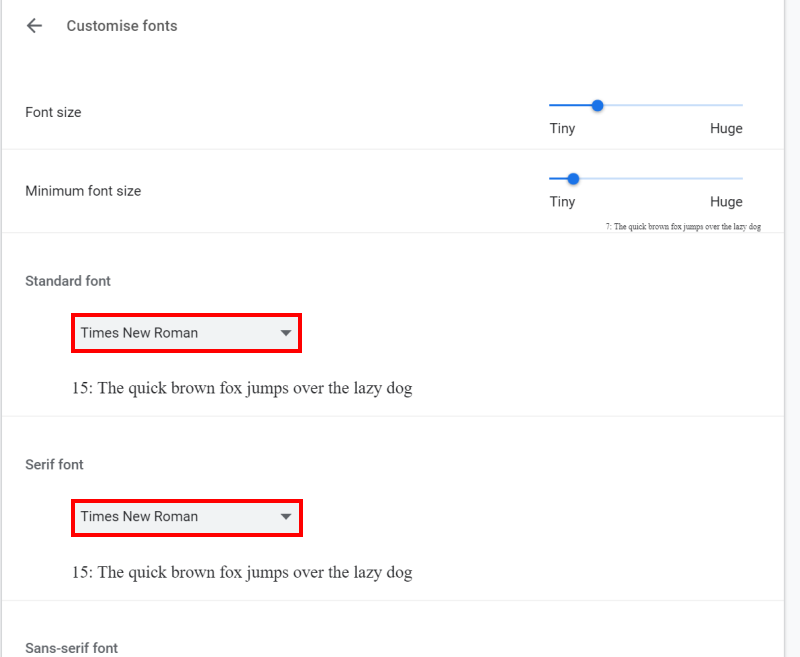This screenshot has width=800, height=657.
Task: Click the Standard font section label
Action: click(x=68, y=281)
